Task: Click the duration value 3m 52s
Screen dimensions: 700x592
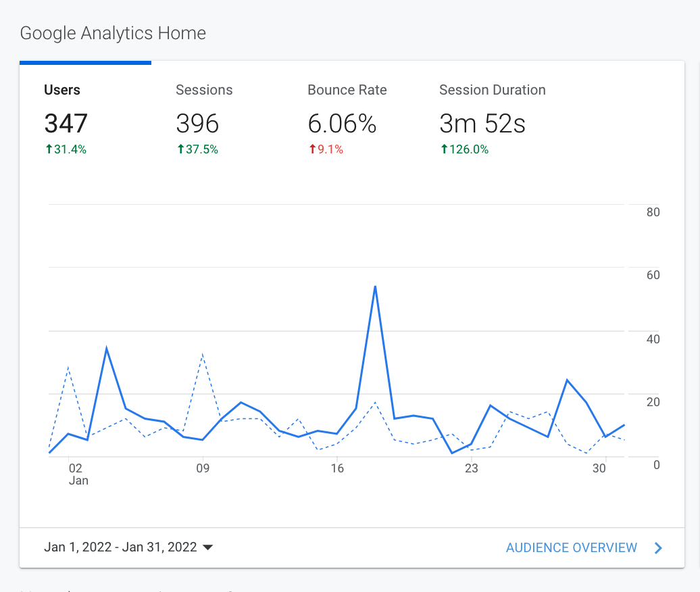Action: [x=482, y=124]
